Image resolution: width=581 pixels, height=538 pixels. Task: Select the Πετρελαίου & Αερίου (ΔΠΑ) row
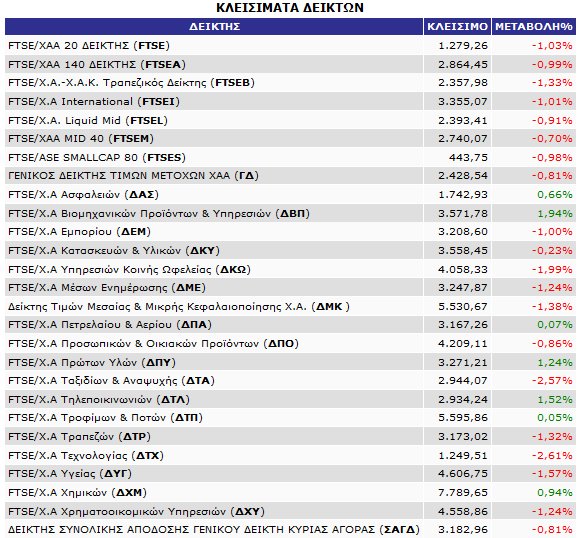click(290, 325)
